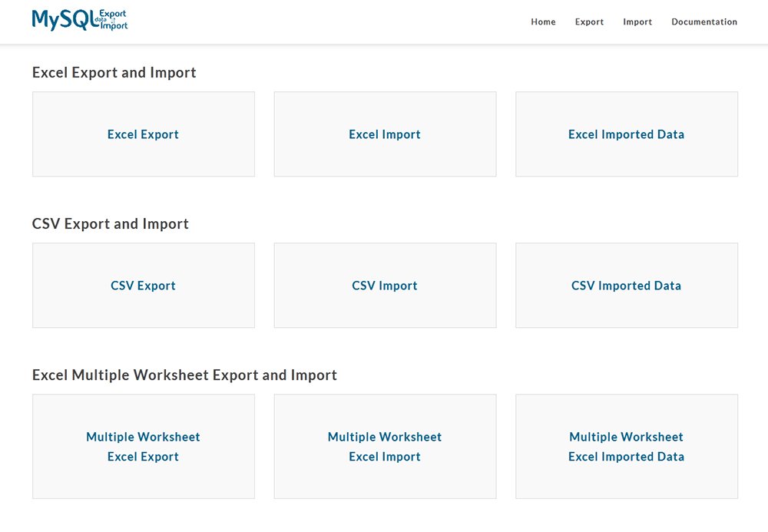
Task: Click the Excel Export and Import heading
Action: (114, 72)
